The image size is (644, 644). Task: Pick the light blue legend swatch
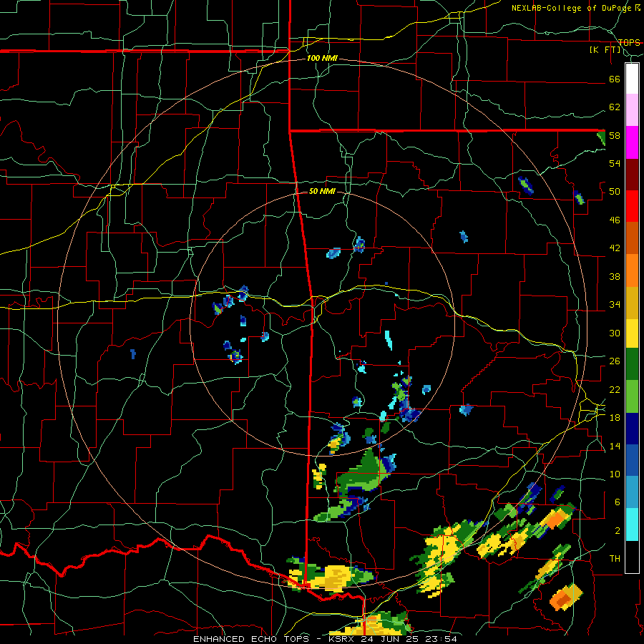pyautogui.click(x=632, y=492)
